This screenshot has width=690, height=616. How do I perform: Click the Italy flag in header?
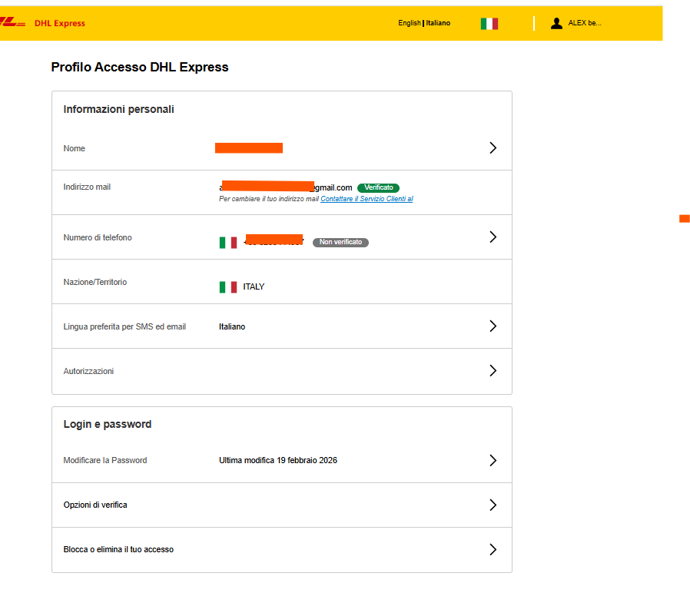click(489, 23)
